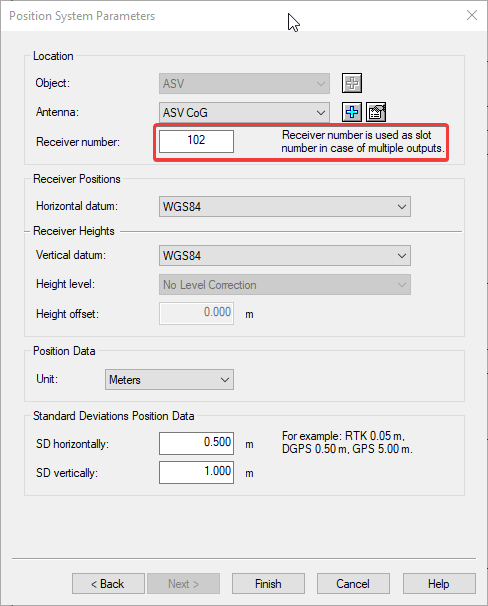This screenshot has width=488, height=606.
Task: Open the Object dropdown showing ASV
Action: [x=244, y=83]
